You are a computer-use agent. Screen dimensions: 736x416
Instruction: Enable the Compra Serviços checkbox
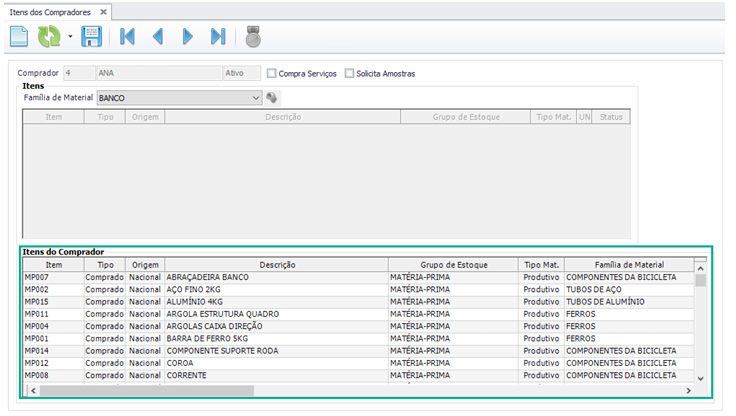pos(272,73)
